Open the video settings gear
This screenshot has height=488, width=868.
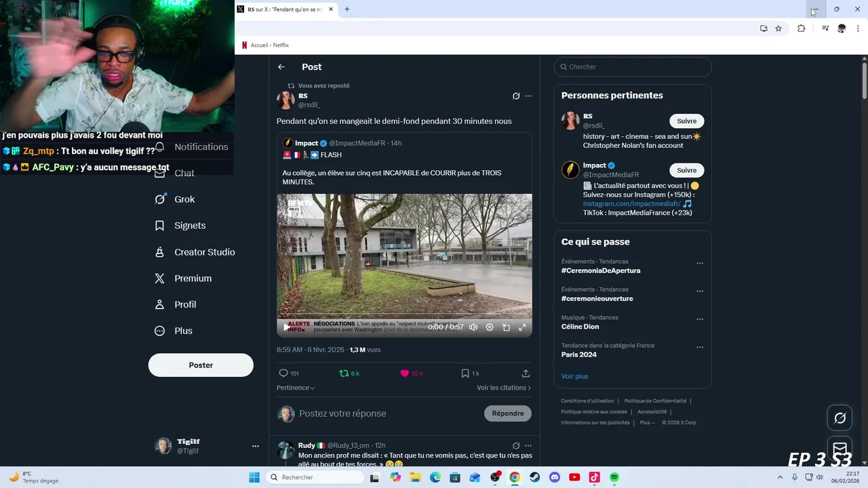coord(490,327)
